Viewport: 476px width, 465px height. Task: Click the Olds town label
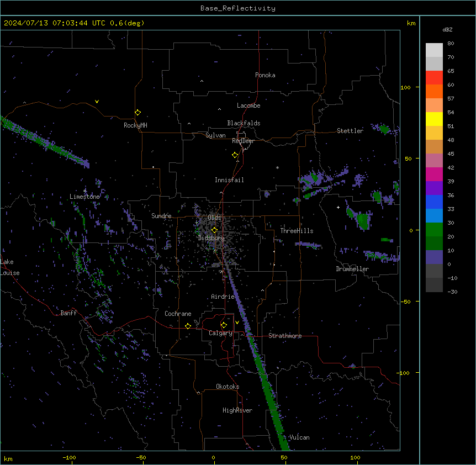click(x=214, y=218)
